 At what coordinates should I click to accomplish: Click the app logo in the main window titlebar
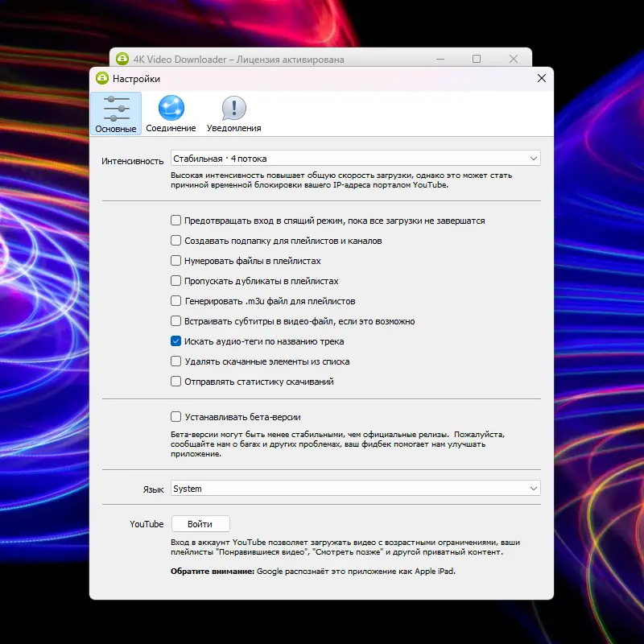tap(122, 59)
